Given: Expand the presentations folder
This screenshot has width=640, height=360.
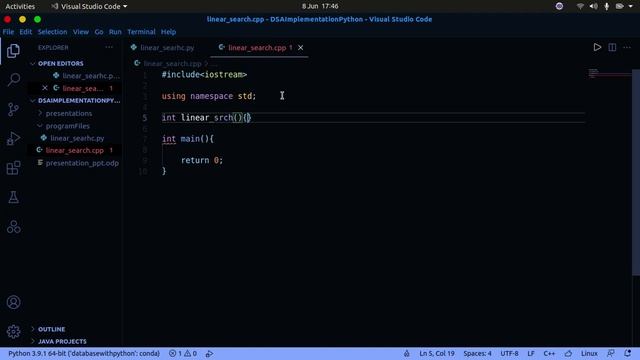Looking at the screenshot, I should (x=69, y=113).
